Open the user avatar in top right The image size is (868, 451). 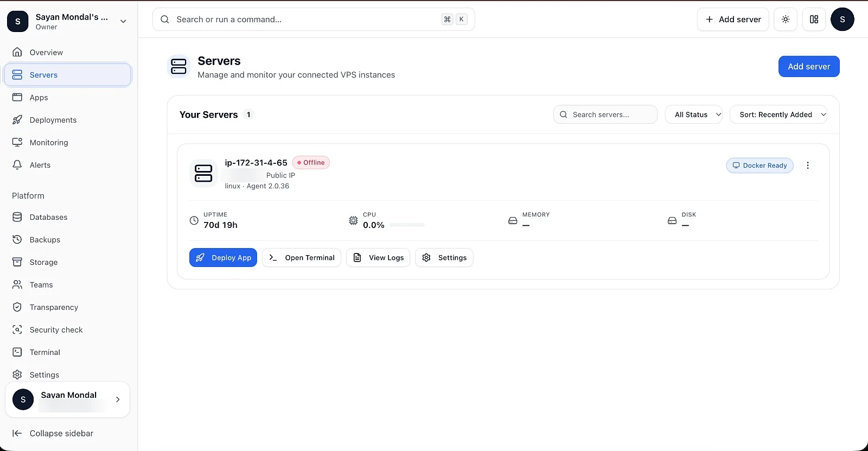(x=843, y=20)
